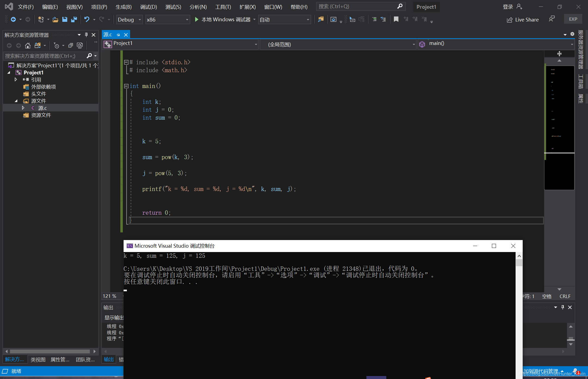Toggle pin on the 源.c editor tab
This screenshot has width=588, height=379.
coord(118,35)
